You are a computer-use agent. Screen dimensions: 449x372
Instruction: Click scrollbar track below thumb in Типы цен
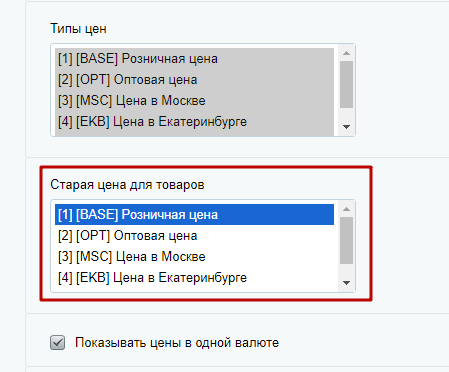[x=346, y=114]
